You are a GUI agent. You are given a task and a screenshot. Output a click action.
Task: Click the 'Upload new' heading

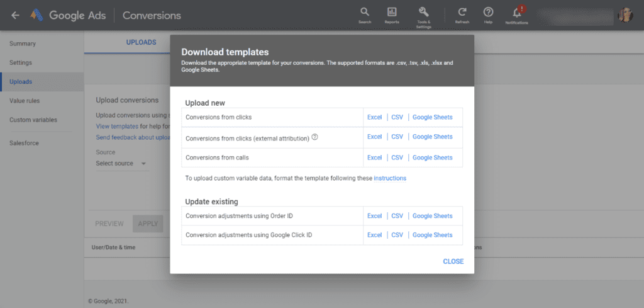205,103
